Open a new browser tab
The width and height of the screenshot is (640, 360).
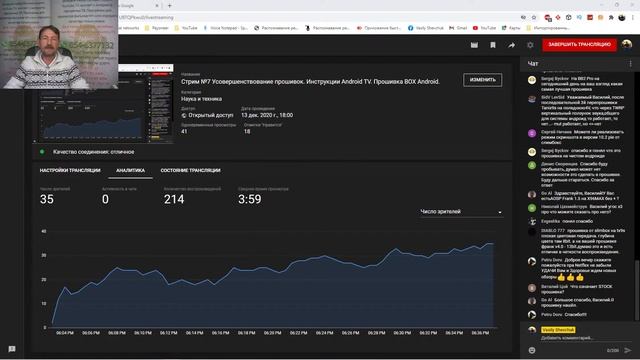[169, 6]
